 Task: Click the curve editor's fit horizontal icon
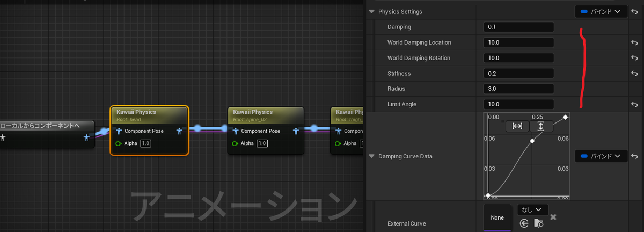point(517,126)
